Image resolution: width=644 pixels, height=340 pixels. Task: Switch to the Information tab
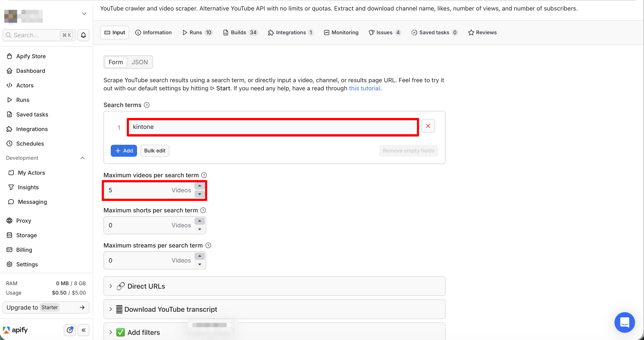(x=153, y=33)
